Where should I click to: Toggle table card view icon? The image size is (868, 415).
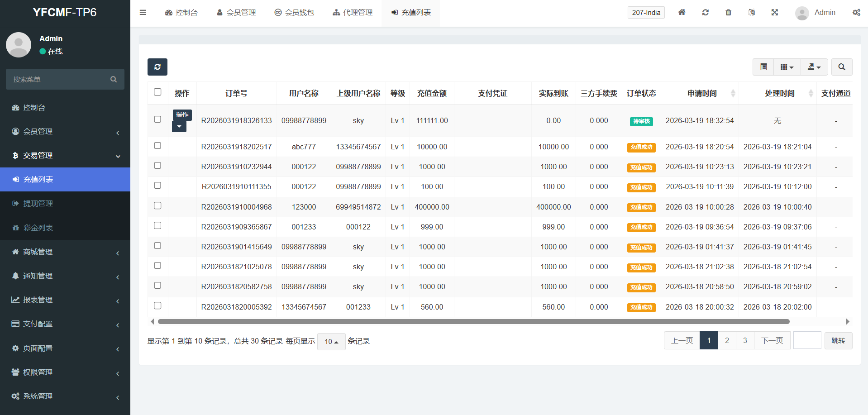tap(763, 67)
